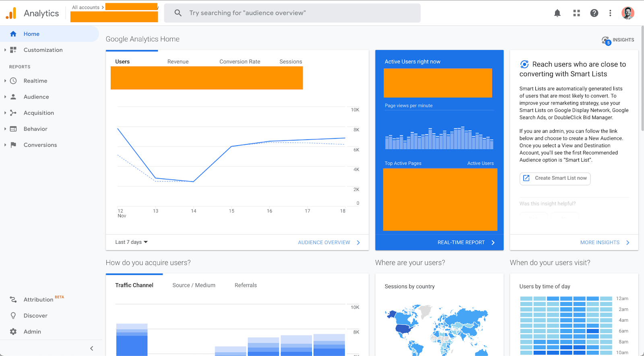This screenshot has width=644, height=356.
Task: Click the Acquisition arrows icon
Action: pyautogui.click(x=13, y=113)
